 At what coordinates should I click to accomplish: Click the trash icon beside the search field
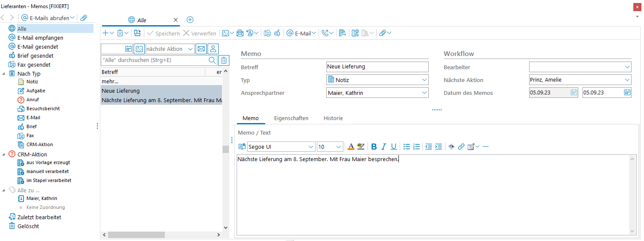[x=224, y=60]
